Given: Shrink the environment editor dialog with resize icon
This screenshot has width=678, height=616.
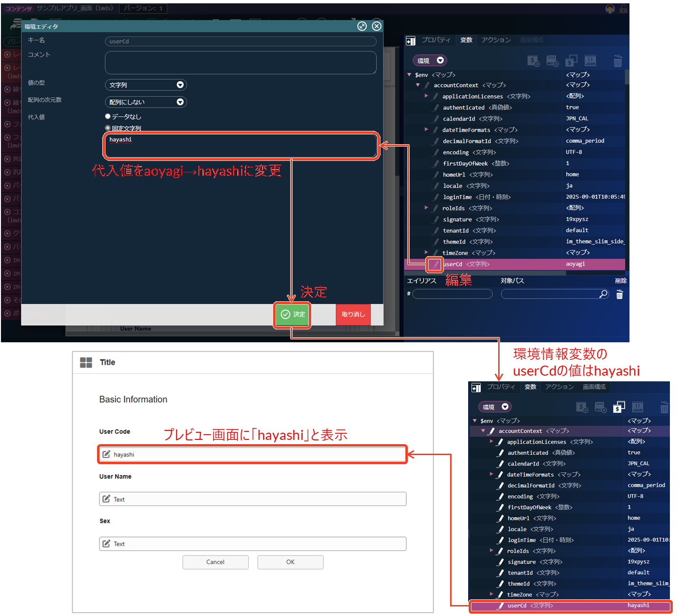Looking at the screenshot, I should [x=362, y=26].
